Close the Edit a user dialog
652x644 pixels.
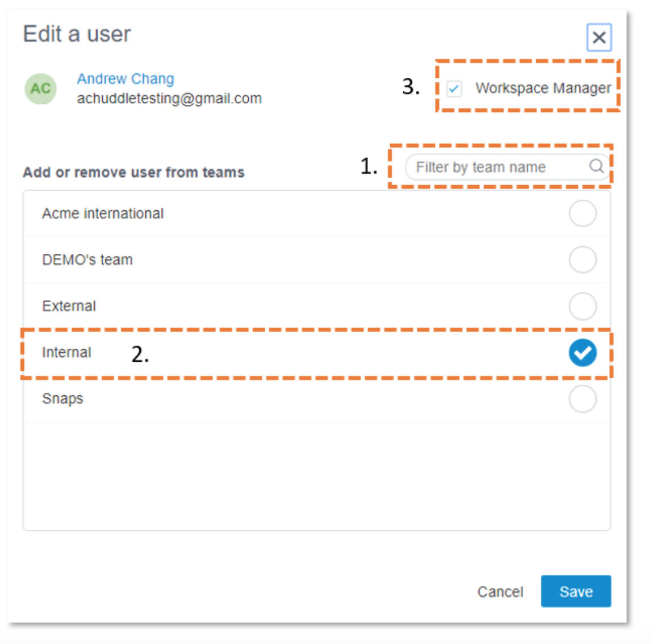point(599,37)
